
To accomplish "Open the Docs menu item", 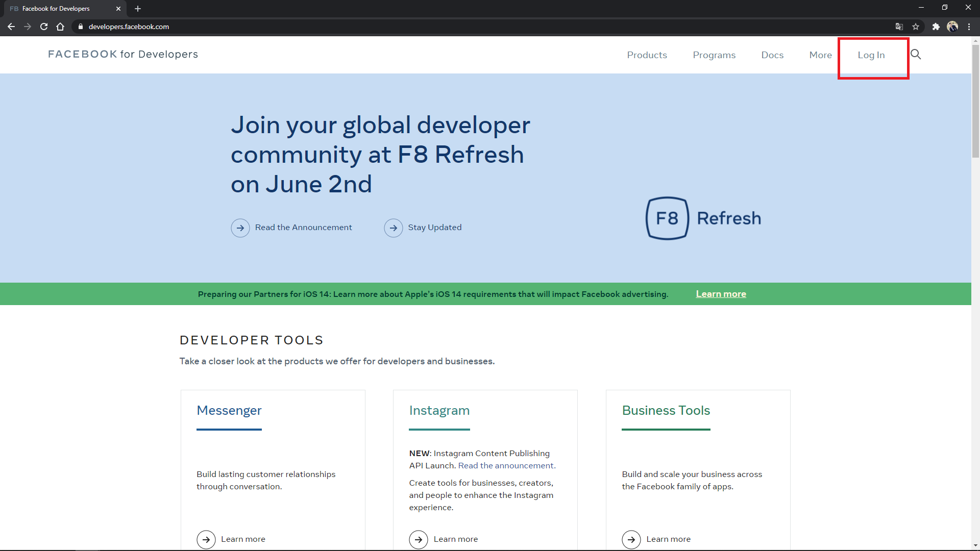I will 772,55.
